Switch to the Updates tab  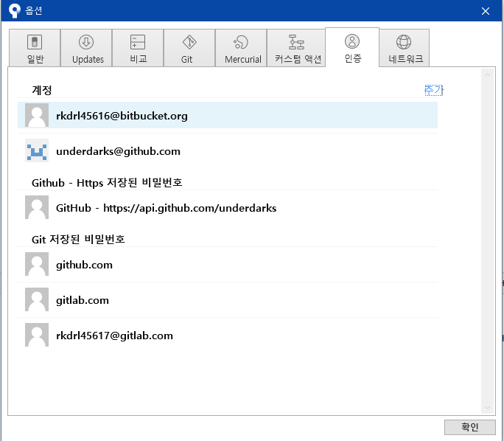click(x=86, y=48)
